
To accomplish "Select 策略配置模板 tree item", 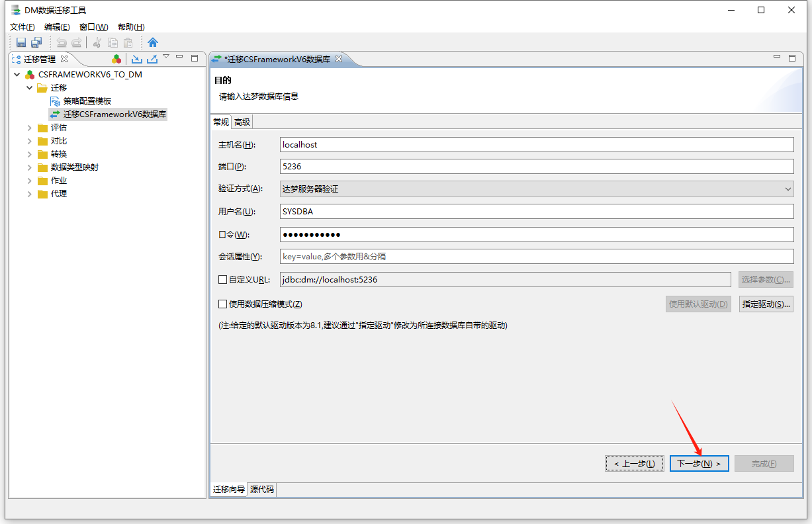I will 87,101.
